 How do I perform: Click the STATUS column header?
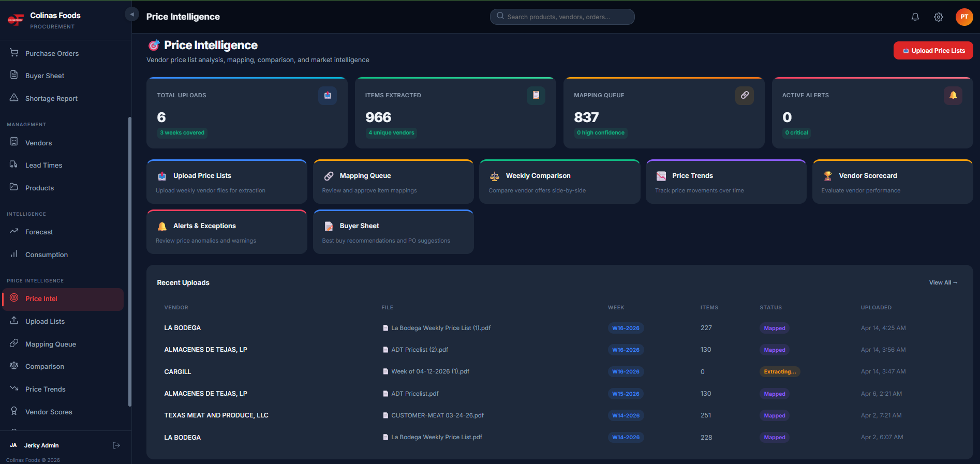point(770,307)
